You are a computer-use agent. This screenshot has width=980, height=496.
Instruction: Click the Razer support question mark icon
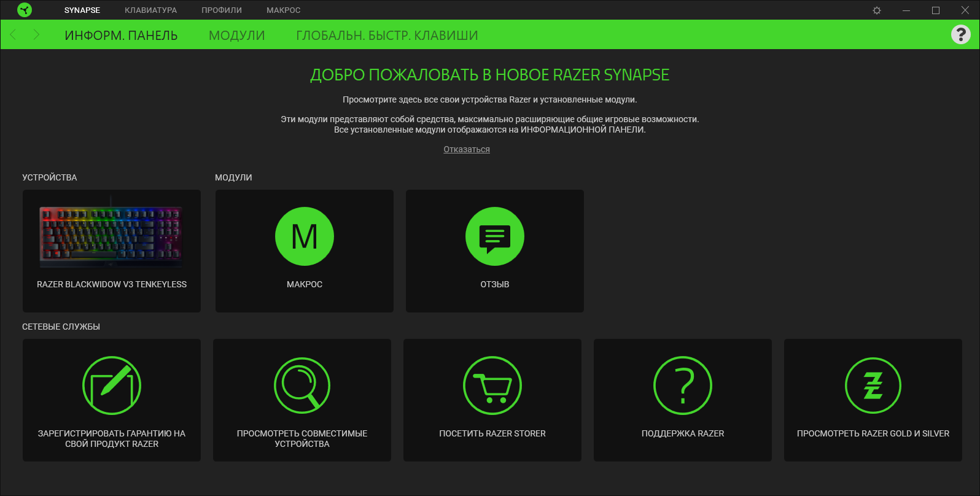point(683,386)
